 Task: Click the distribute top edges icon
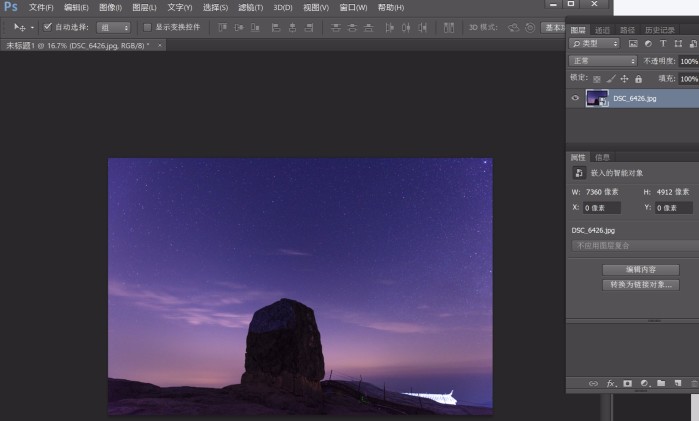point(336,28)
